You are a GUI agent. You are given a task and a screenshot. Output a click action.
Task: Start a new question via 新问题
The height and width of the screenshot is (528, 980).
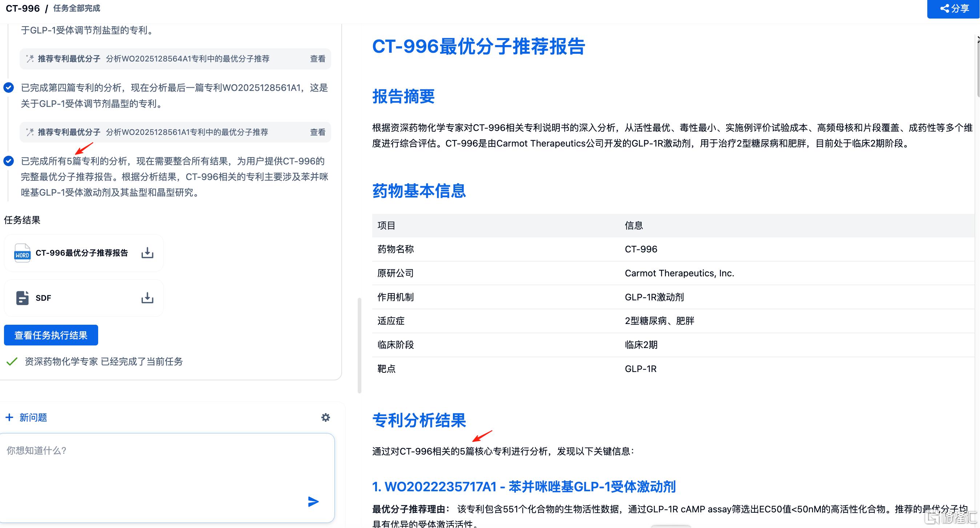(x=33, y=417)
